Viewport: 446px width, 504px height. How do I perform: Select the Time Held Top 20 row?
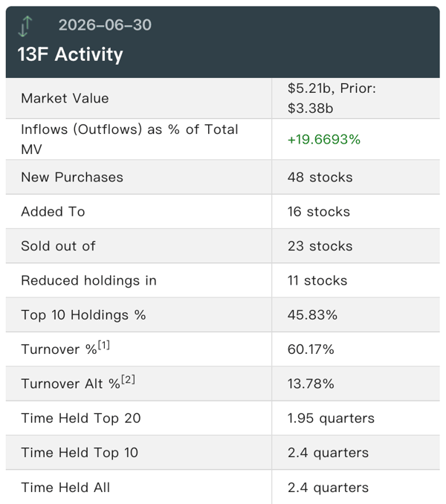coord(223,418)
